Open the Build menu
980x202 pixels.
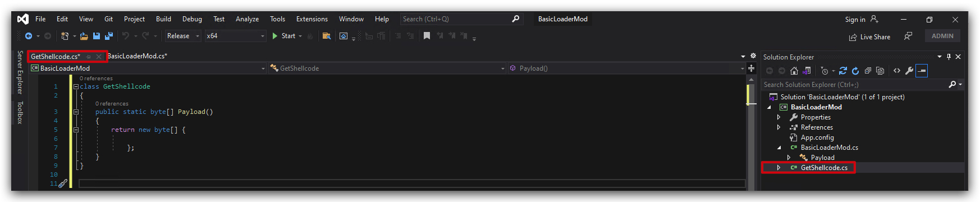[x=163, y=19]
